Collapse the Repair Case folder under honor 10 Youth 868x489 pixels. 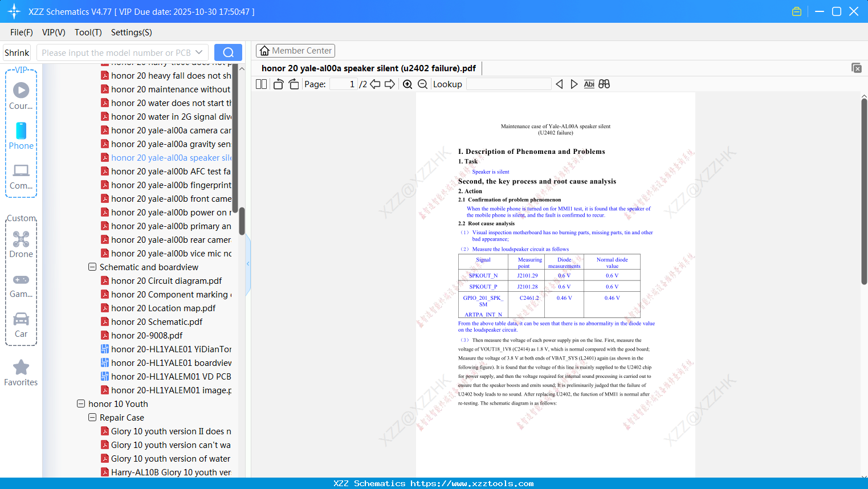tap(92, 417)
